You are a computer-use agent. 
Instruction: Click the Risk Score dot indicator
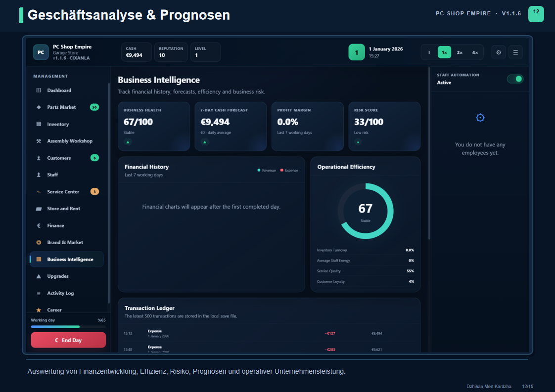(358, 142)
